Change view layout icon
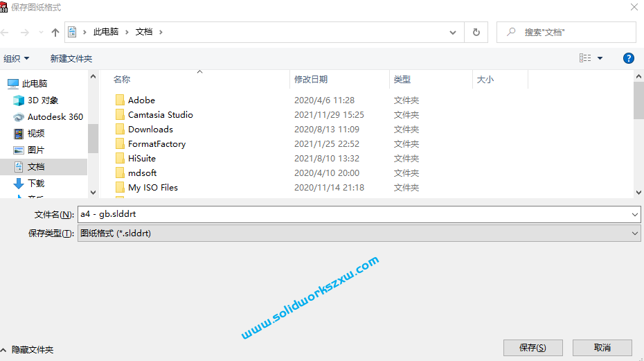644x361 pixels. [x=585, y=58]
